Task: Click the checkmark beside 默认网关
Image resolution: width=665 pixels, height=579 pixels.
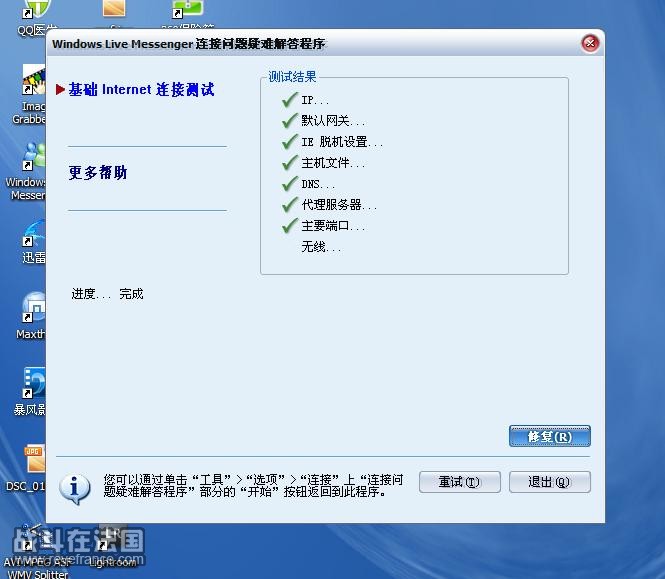Action: point(290,120)
